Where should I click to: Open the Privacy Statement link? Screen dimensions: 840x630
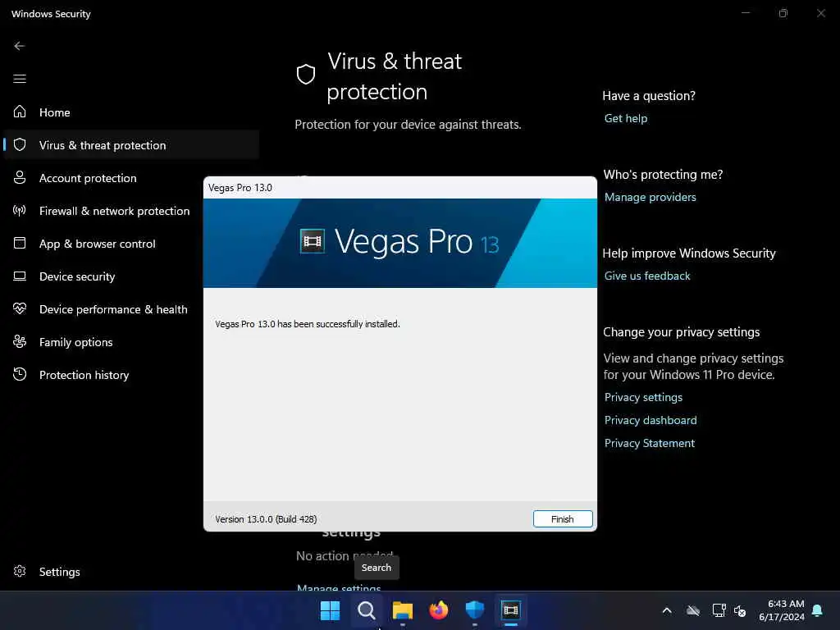click(x=650, y=444)
